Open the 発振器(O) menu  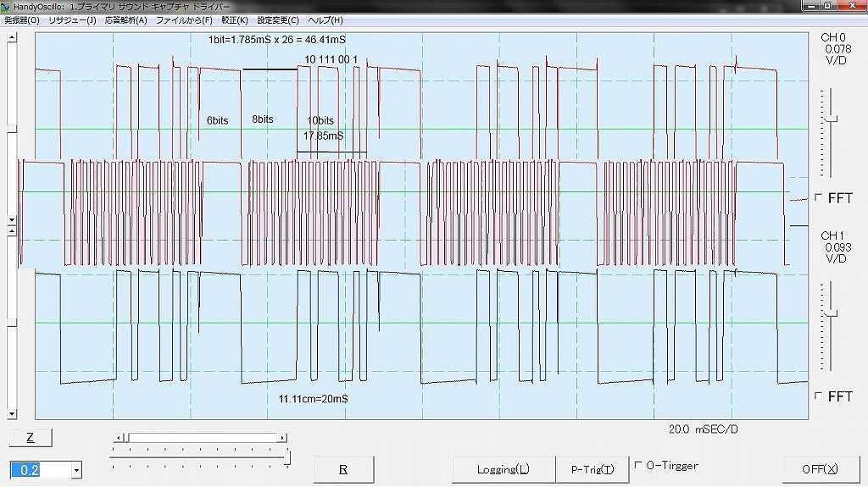[22, 20]
